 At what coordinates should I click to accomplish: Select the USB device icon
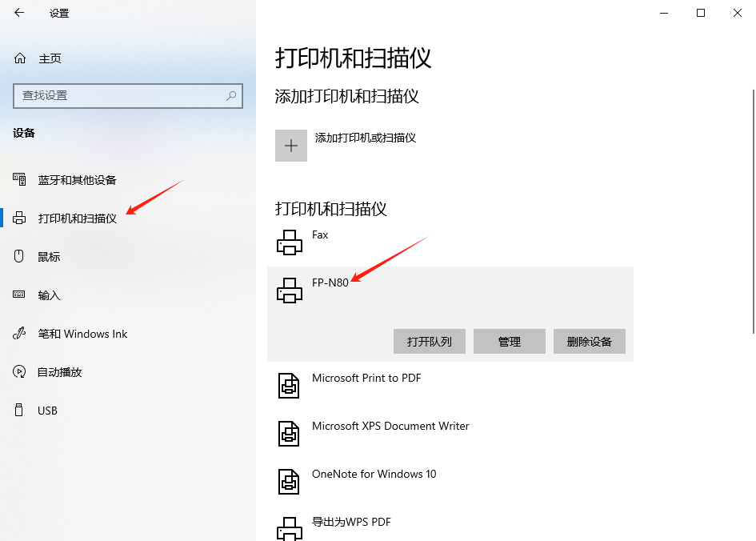pos(19,410)
